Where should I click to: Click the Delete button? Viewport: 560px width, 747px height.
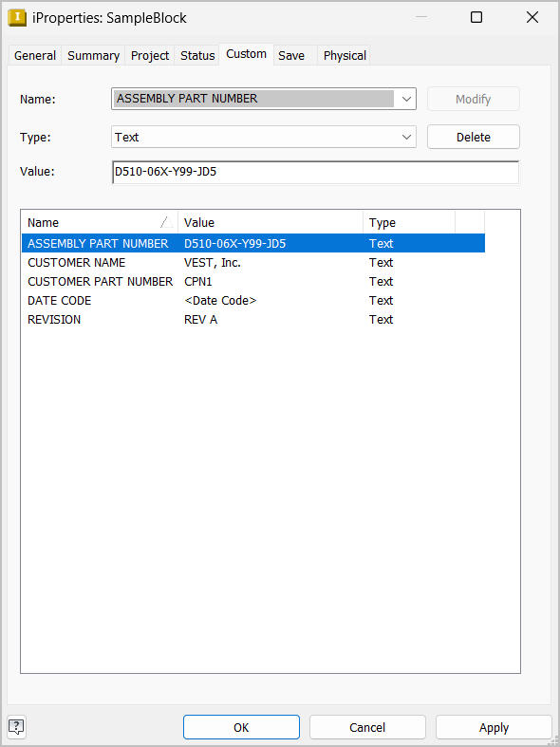click(474, 138)
